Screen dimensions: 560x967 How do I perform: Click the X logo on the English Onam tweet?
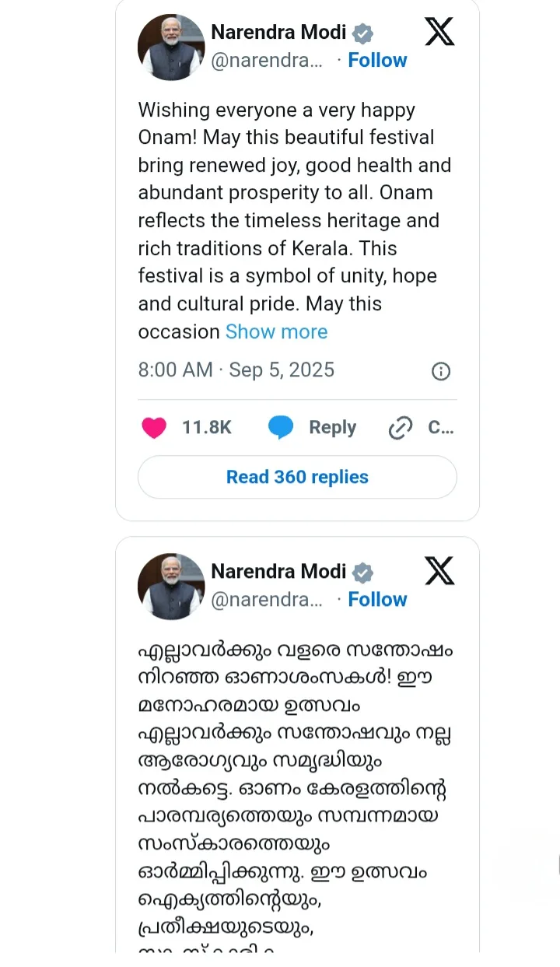pos(439,31)
